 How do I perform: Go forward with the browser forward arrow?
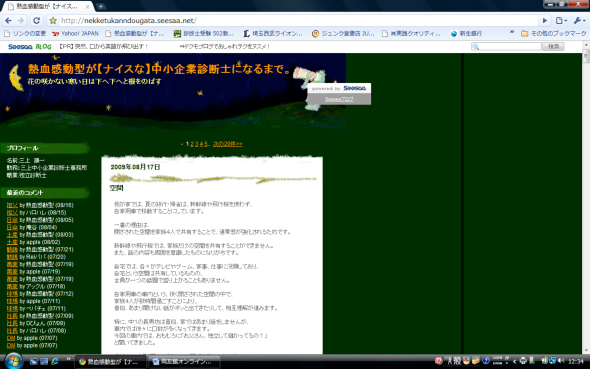point(21,20)
